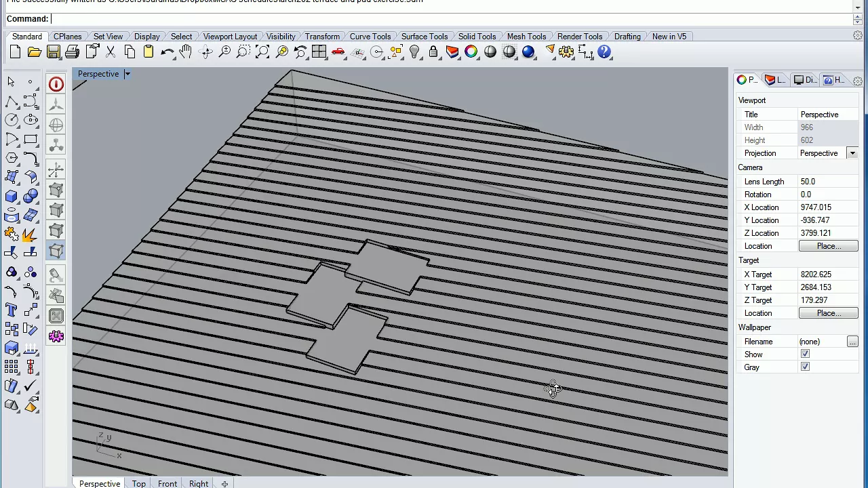The width and height of the screenshot is (868, 488).
Task: Click the Print icon
Action: point(72,52)
